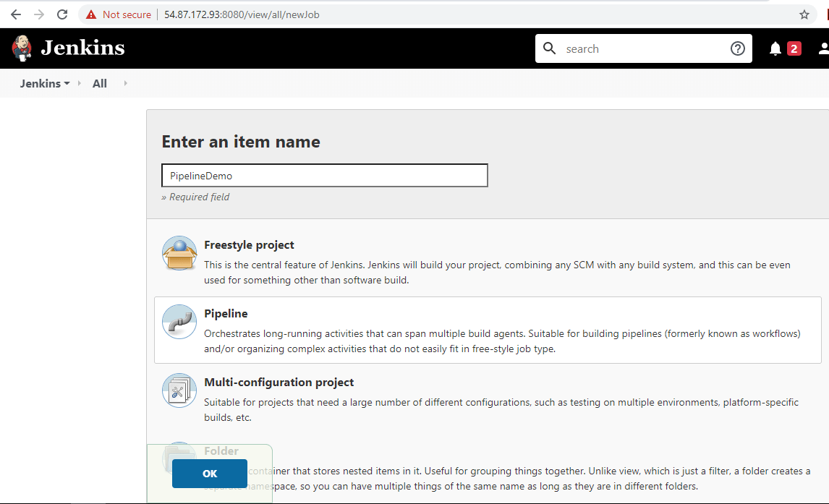Click inside the item name field
The height and width of the screenshot is (504, 829).
coord(324,175)
